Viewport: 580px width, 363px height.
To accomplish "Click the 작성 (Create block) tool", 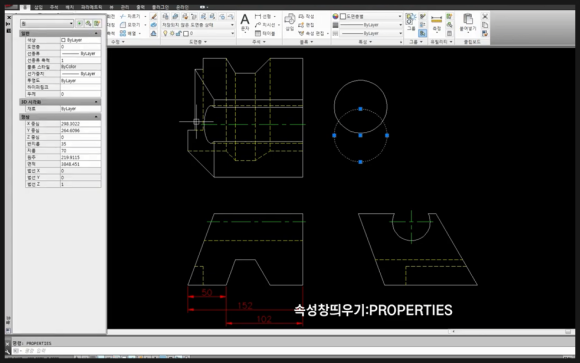I will 306,16.
